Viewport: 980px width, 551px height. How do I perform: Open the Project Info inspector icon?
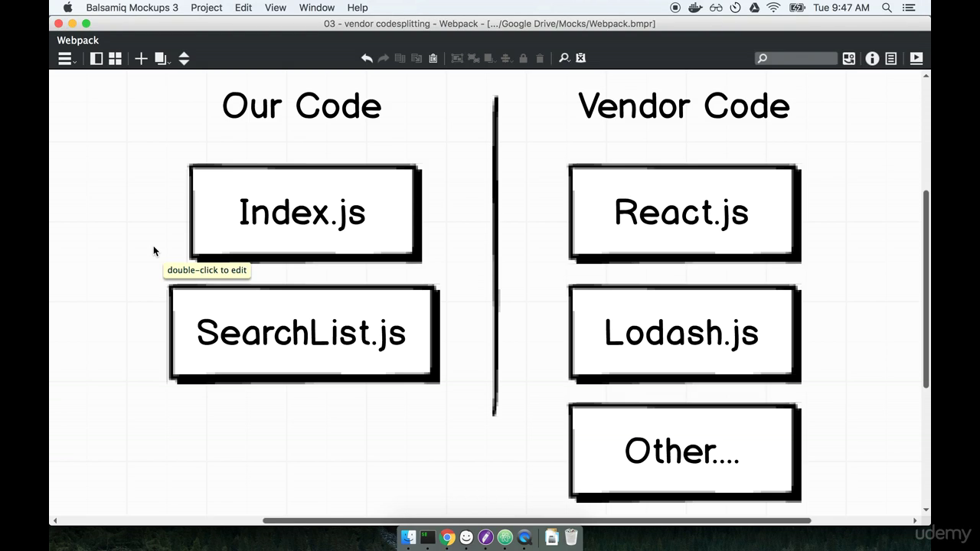click(872, 58)
